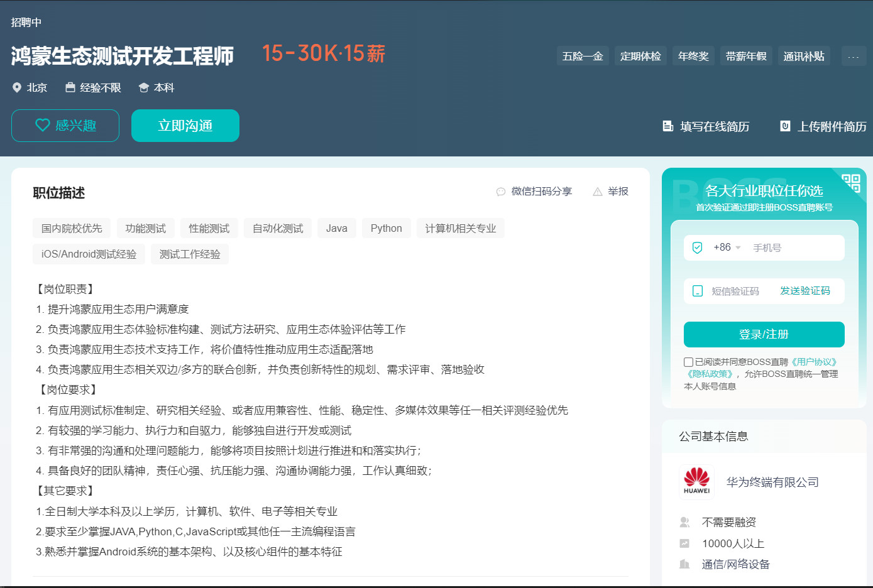Click the warning triangle icon beside 举报
Image resolution: width=873 pixels, height=588 pixels.
(598, 192)
